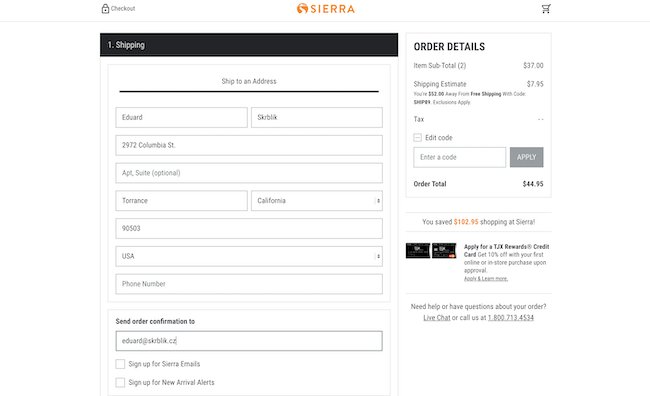Open the California state dropdown
Screen dimensions: 650x396
pos(317,201)
